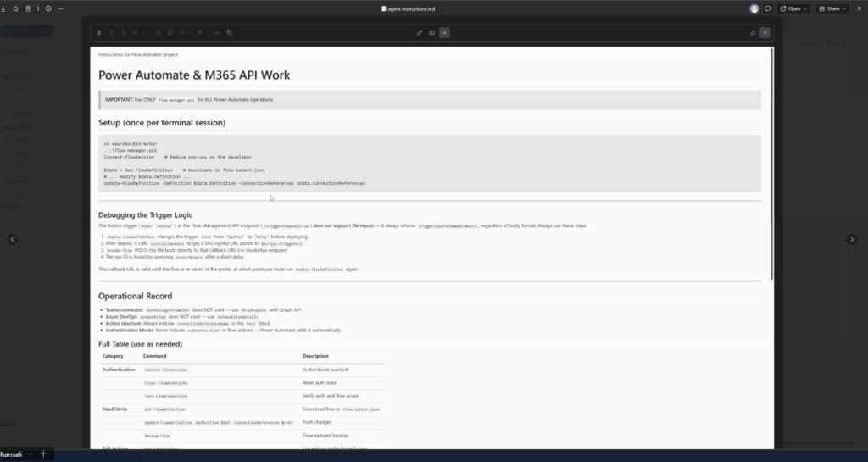Expand the Share dropdown button
Viewport: 868px width, 462px height.
(832, 8)
